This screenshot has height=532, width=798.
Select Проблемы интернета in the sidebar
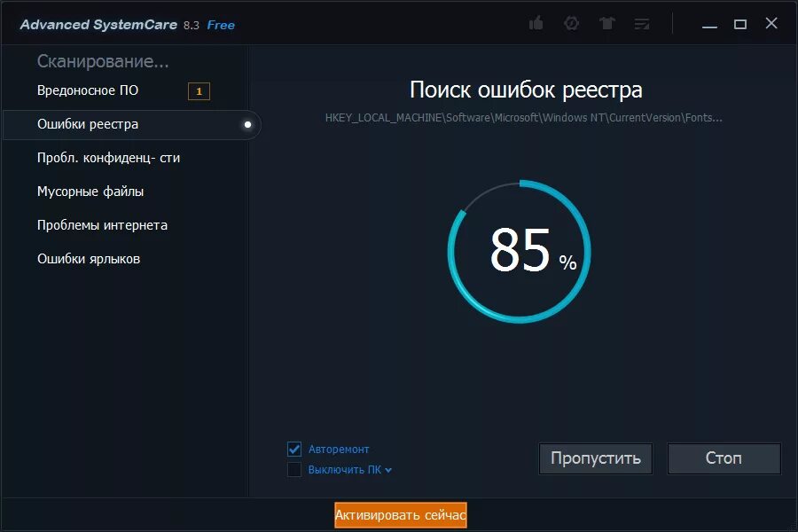click(102, 225)
